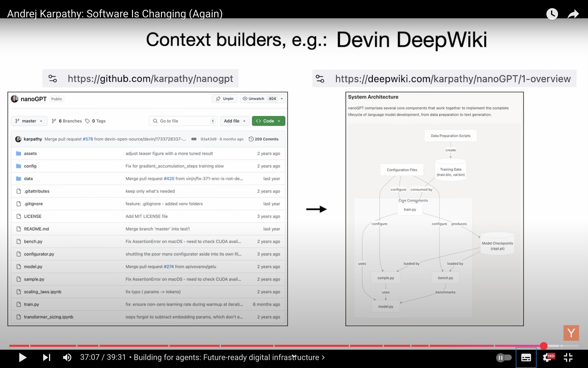Viewport: 588px width, 368px height.
Task: Click the red progress bar scrubber
Action: click(x=543, y=346)
